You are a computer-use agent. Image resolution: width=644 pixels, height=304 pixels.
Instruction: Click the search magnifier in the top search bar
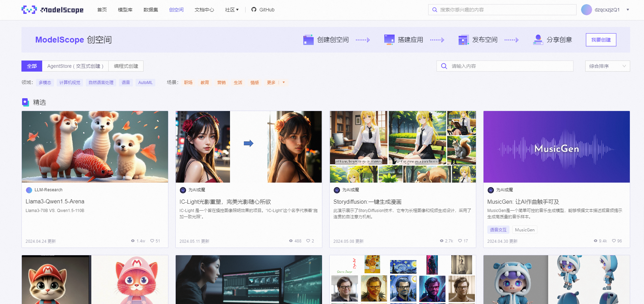[x=435, y=10]
